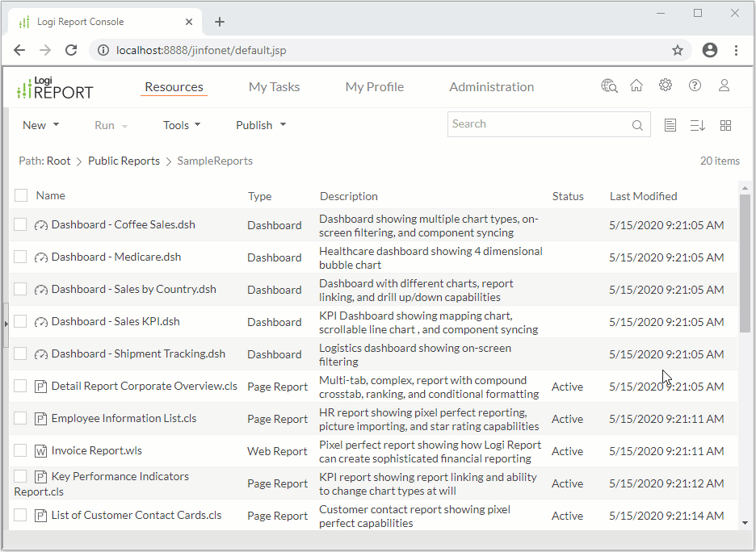
Task: Open the Tools dropdown menu
Action: pyautogui.click(x=182, y=125)
